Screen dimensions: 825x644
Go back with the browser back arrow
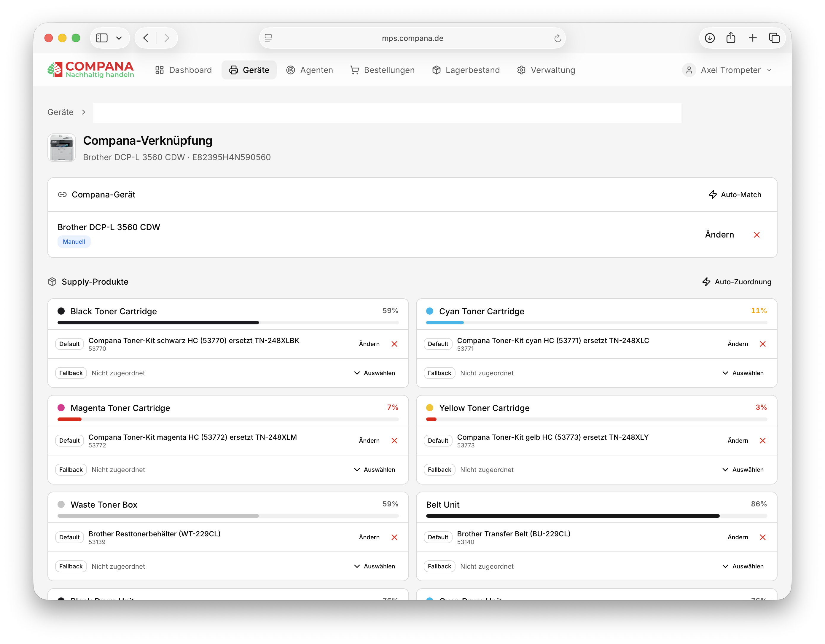146,38
